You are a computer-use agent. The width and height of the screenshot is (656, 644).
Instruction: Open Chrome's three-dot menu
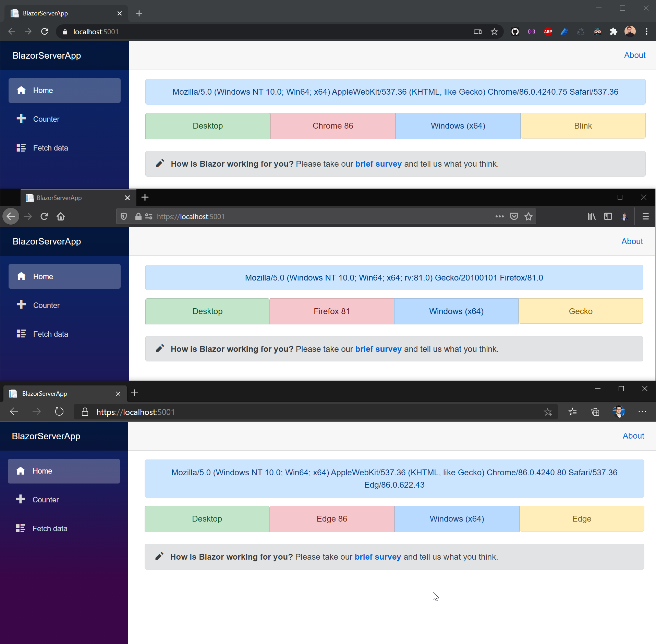click(x=647, y=32)
